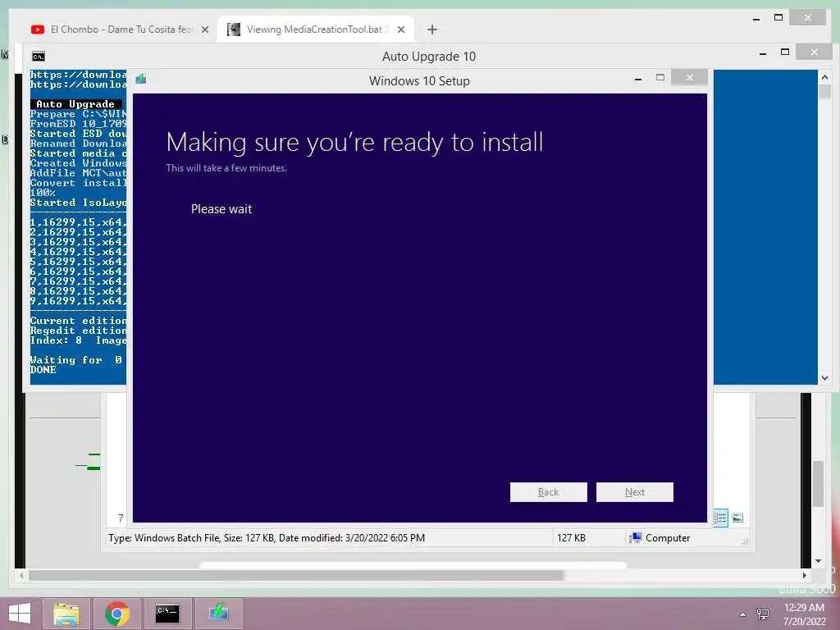Click the right arrow of horizontal scrollbar
Viewport: 840px width, 630px height.
[x=804, y=575]
